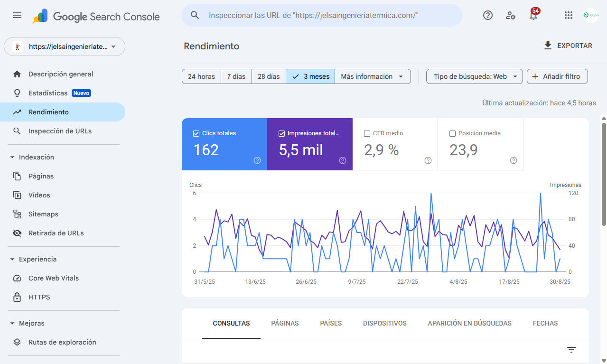Open the hamburger main menu
Image resolution: width=607 pixels, height=364 pixels.
pyautogui.click(x=17, y=15)
